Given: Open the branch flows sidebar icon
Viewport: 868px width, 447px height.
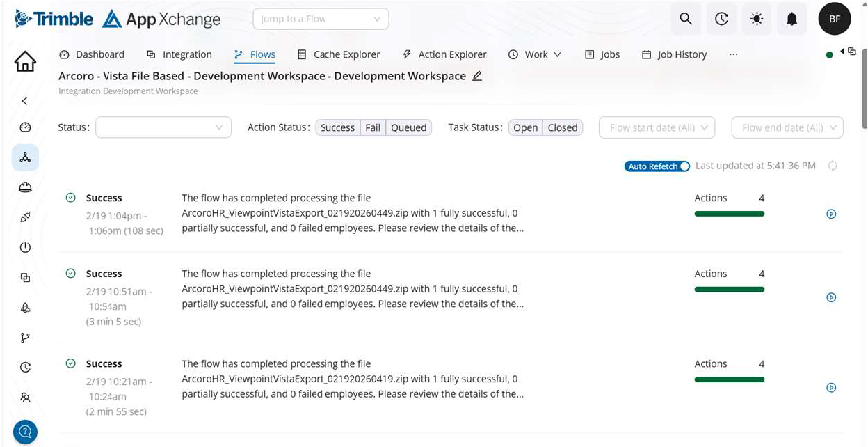Looking at the screenshot, I should click(25, 337).
